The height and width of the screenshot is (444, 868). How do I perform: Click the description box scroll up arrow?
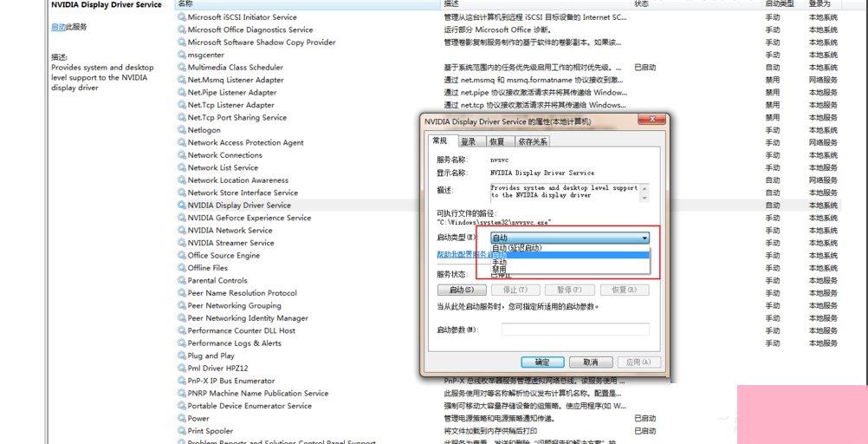[645, 188]
